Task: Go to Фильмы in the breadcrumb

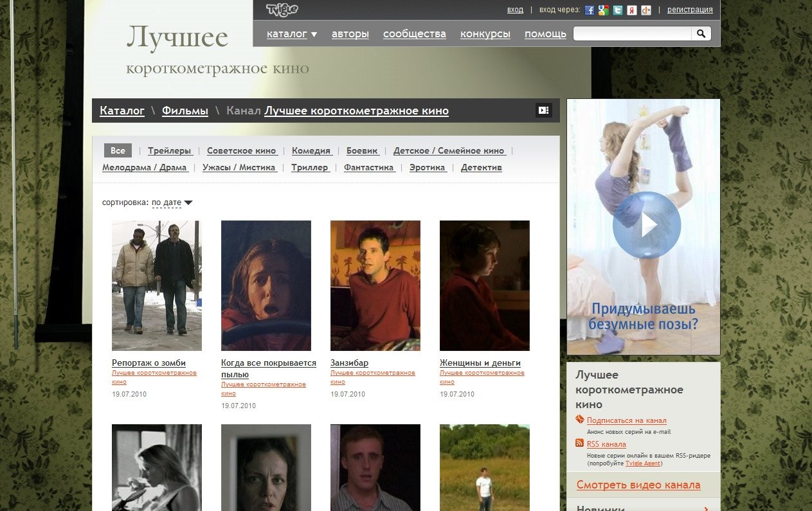Action: point(185,111)
